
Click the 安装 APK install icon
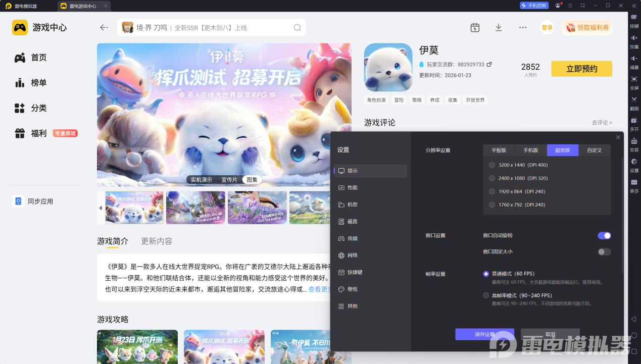coord(634,141)
